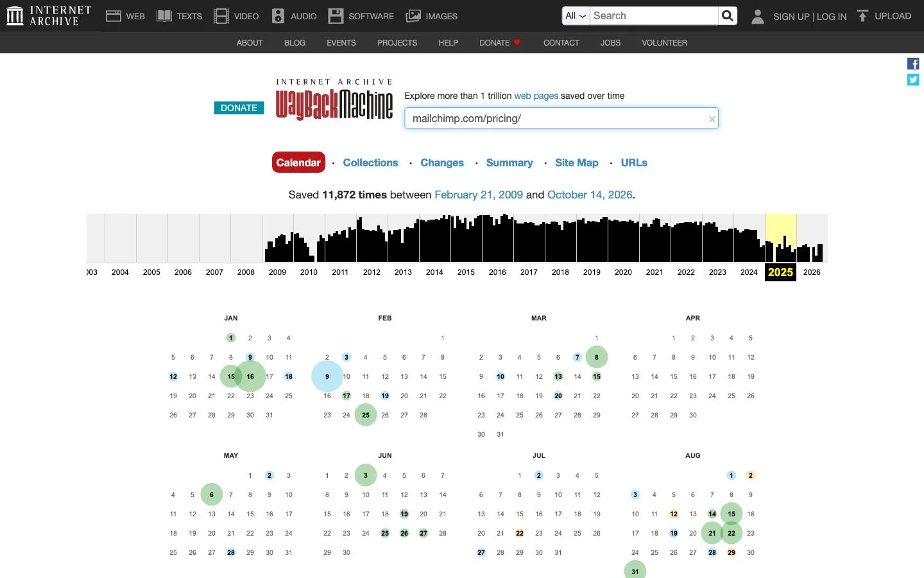Share on Twitter icon
This screenshot has width=924, height=578.
[x=913, y=80]
